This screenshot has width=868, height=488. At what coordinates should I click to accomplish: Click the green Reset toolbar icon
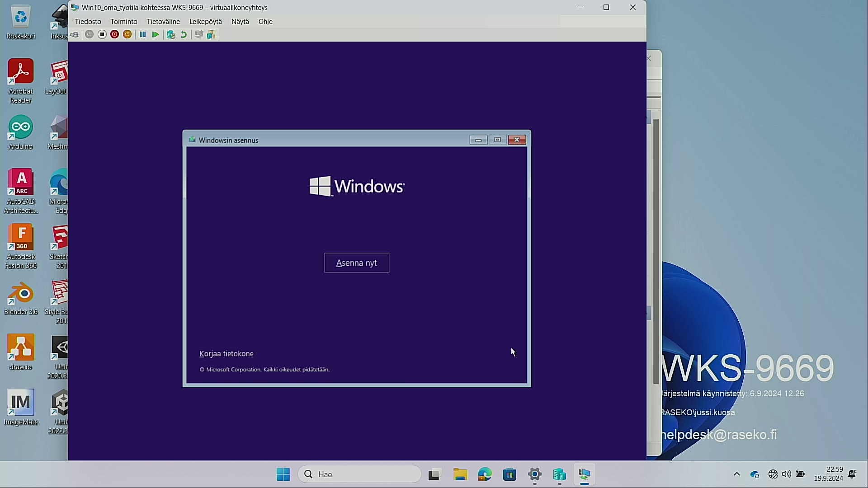[156, 35]
